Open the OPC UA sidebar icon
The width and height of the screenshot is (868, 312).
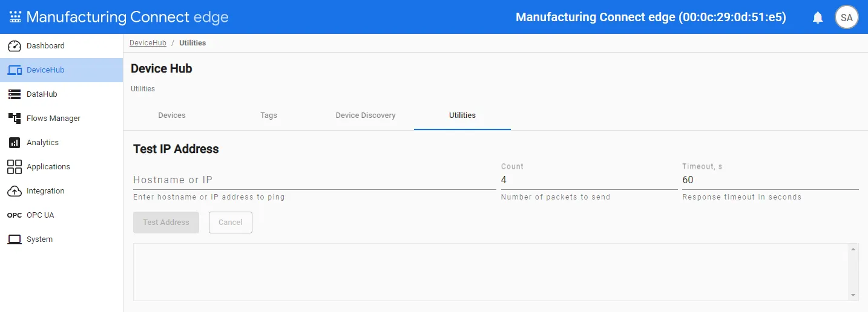coord(15,215)
